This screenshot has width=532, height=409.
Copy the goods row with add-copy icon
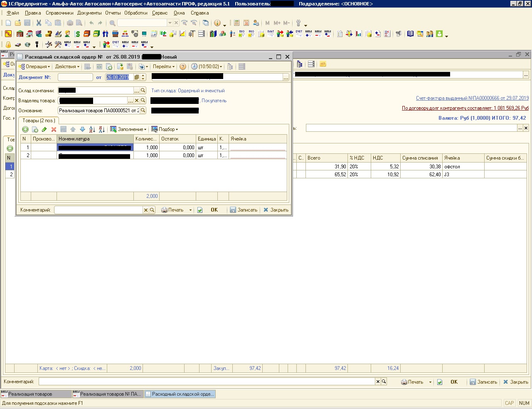(x=35, y=129)
